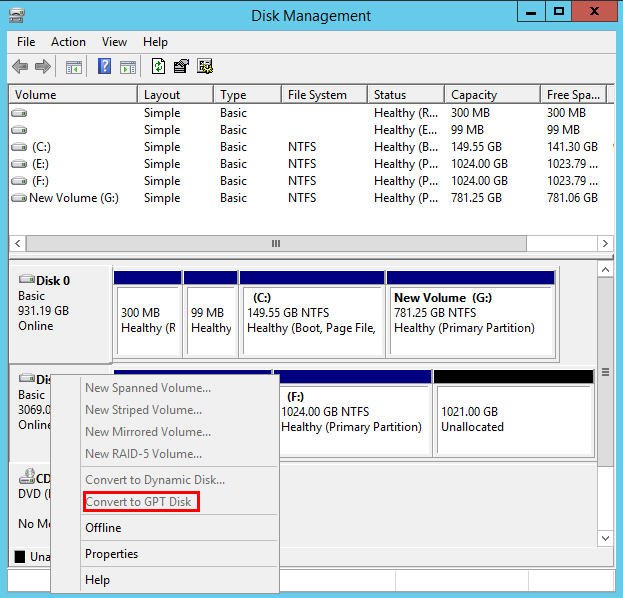The width and height of the screenshot is (623, 598).
Task: Click the (E:) volume name in the list
Action: pyautogui.click(x=41, y=164)
